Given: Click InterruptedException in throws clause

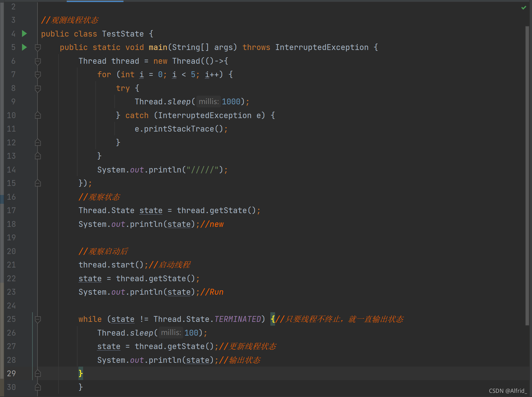Looking at the screenshot, I should [322, 47].
